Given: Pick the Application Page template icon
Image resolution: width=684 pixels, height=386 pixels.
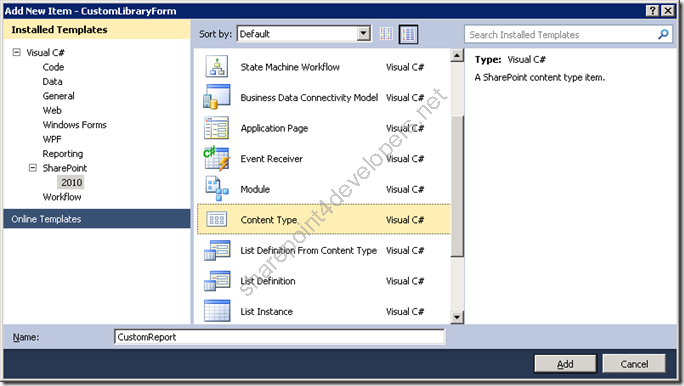Looking at the screenshot, I should click(217, 128).
